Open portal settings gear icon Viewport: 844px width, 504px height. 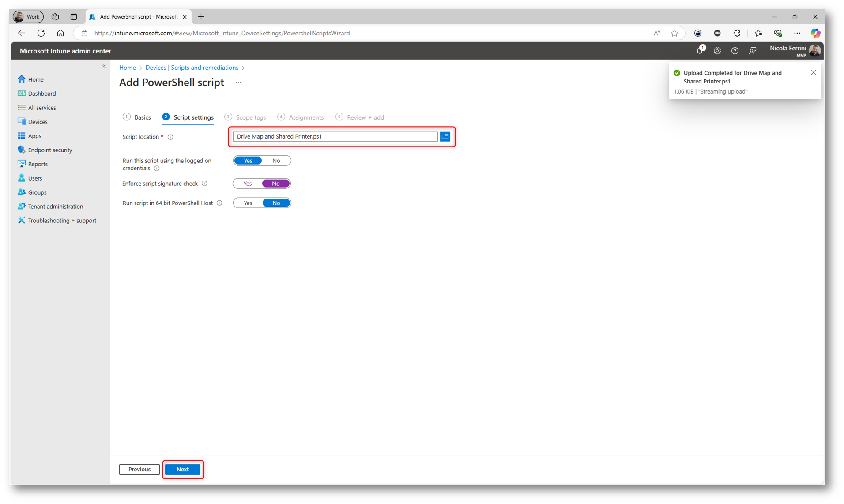click(717, 51)
